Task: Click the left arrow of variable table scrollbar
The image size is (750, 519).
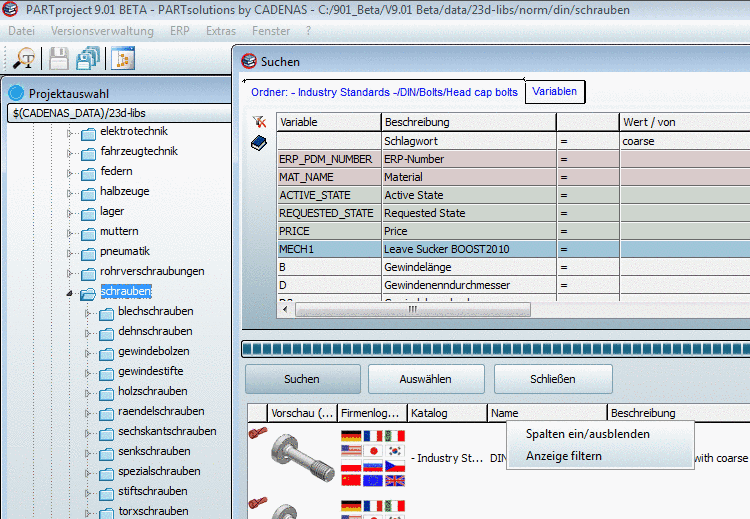Action: (x=286, y=309)
